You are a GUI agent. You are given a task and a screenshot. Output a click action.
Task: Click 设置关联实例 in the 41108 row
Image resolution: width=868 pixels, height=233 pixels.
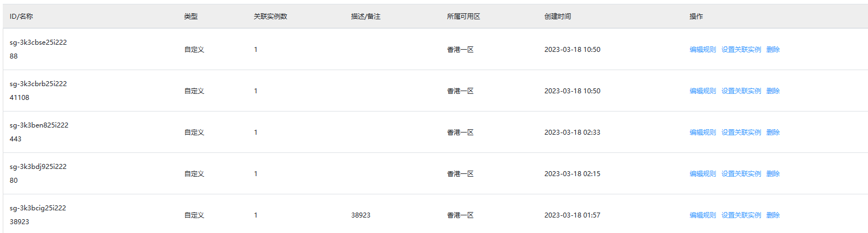[741, 91]
